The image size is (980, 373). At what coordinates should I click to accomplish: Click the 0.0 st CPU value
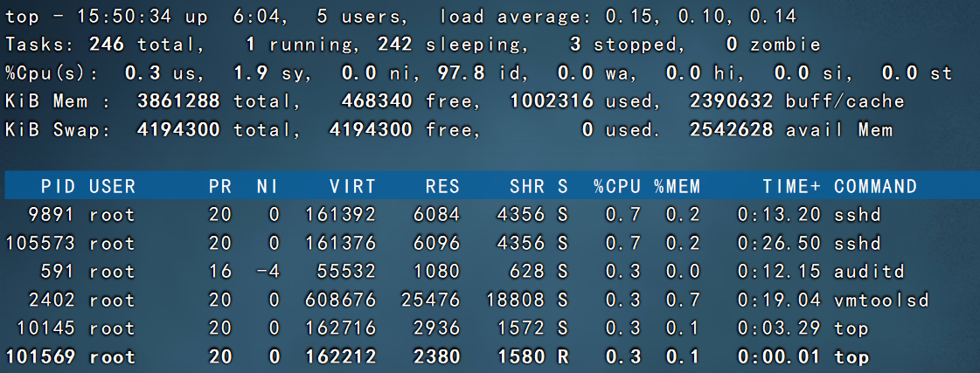pos(900,73)
